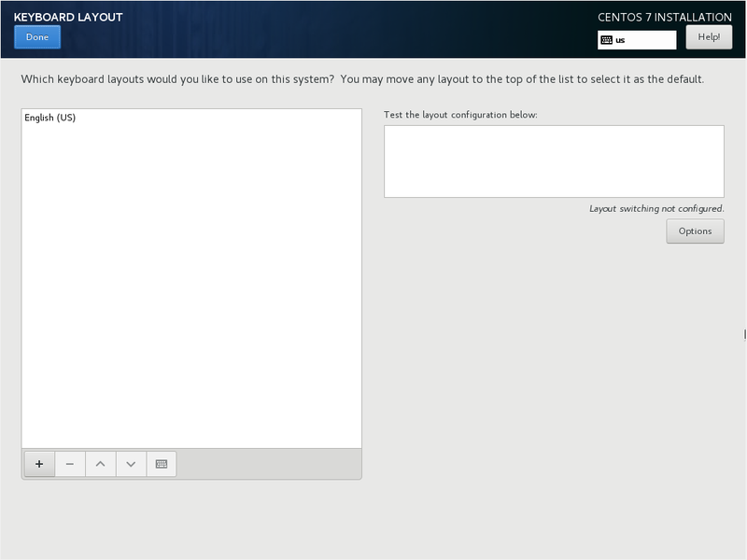Click the 'Which keyboard layouts' instruction text
The width and height of the screenshot is (747, 560).
(x=362, y=79)
